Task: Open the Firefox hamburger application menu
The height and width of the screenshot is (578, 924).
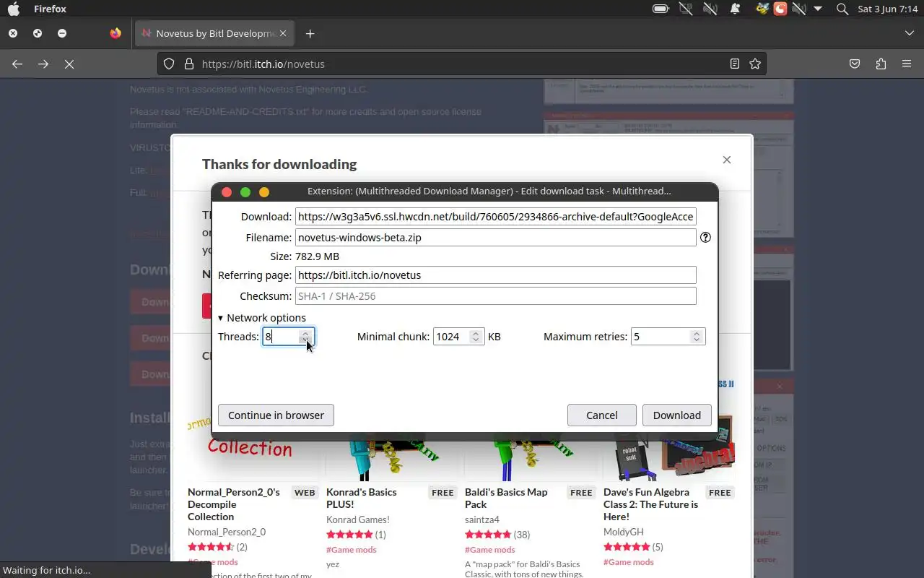Action: [x=907, y=64]
